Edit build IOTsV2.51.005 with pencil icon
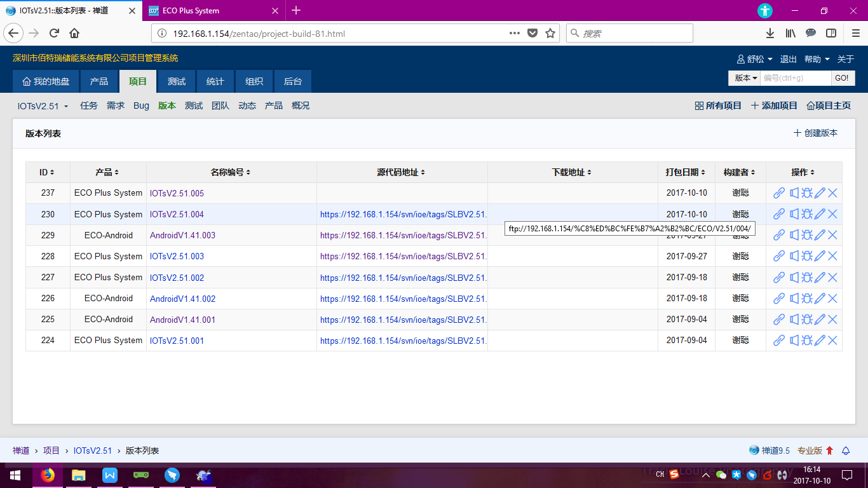Viewport: 868px width, 488px height. coord(820,193)
